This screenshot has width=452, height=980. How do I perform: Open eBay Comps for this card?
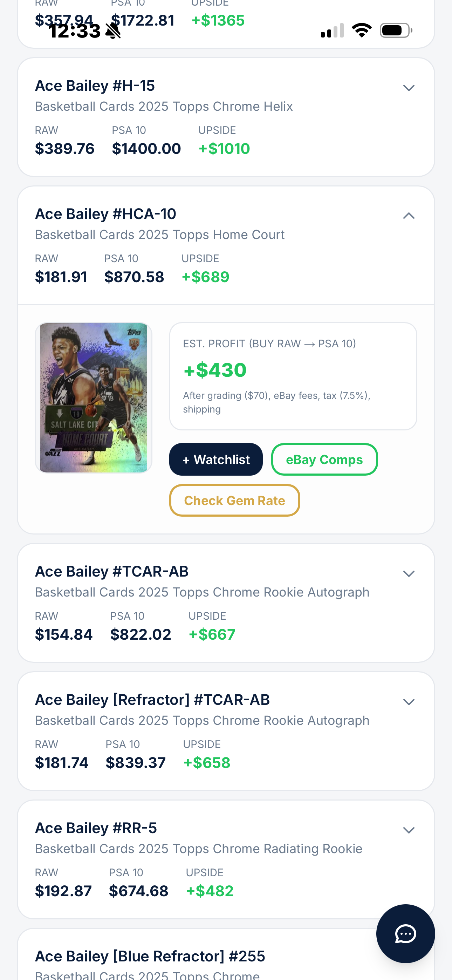324,459
